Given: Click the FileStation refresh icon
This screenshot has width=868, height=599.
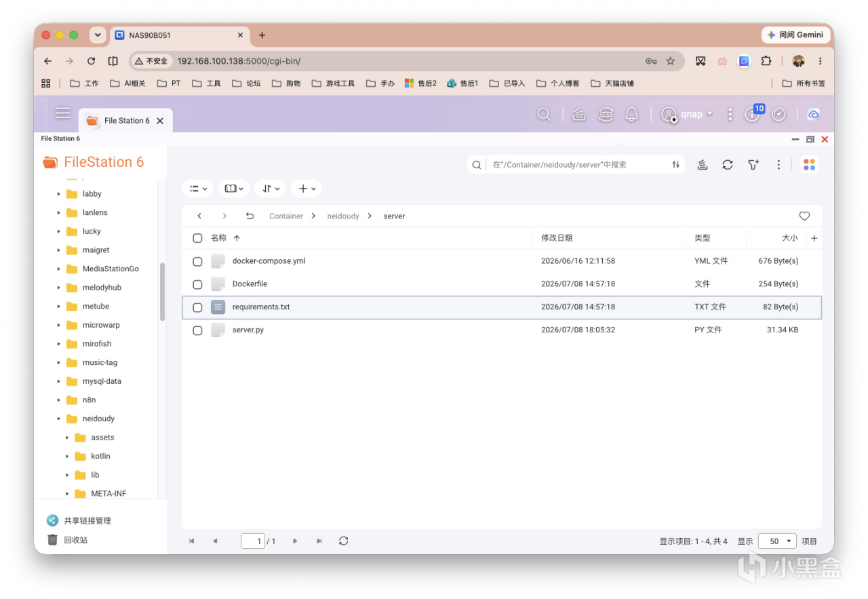Looking at the screenshot, I should click(x=728, y=165).
